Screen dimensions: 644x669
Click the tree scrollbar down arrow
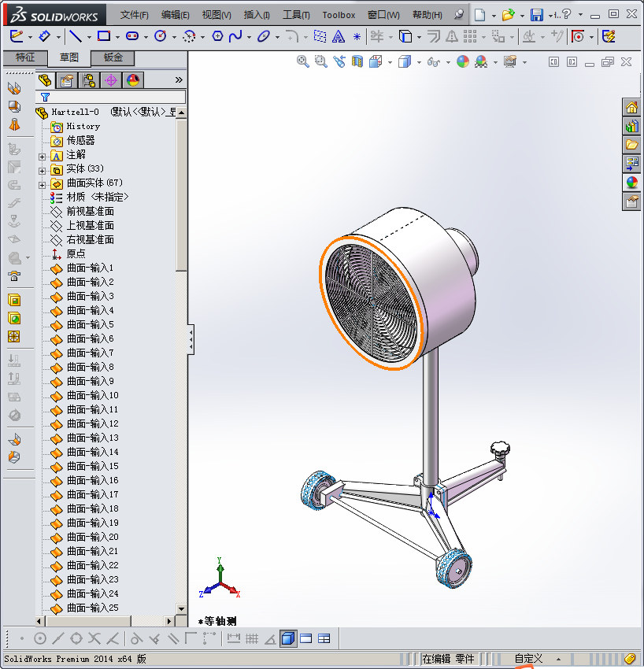[181, 609]
